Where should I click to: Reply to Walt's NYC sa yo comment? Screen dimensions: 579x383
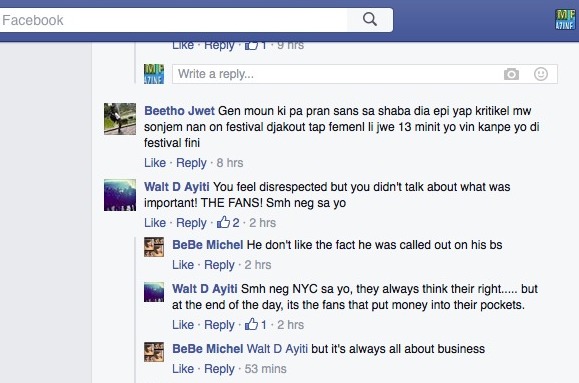[219, 325]
